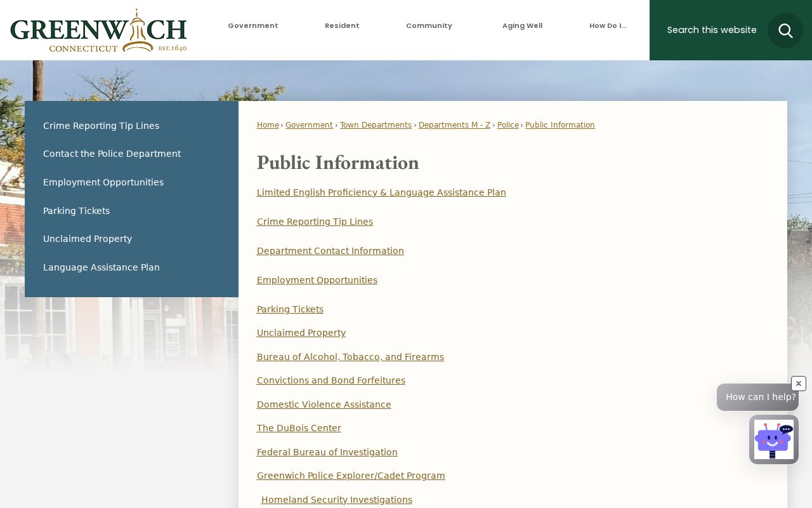Open Bureau of Alcohol, Tobacco, and Firearms
This screenshot has height=508, width=812.
point(350,357)
